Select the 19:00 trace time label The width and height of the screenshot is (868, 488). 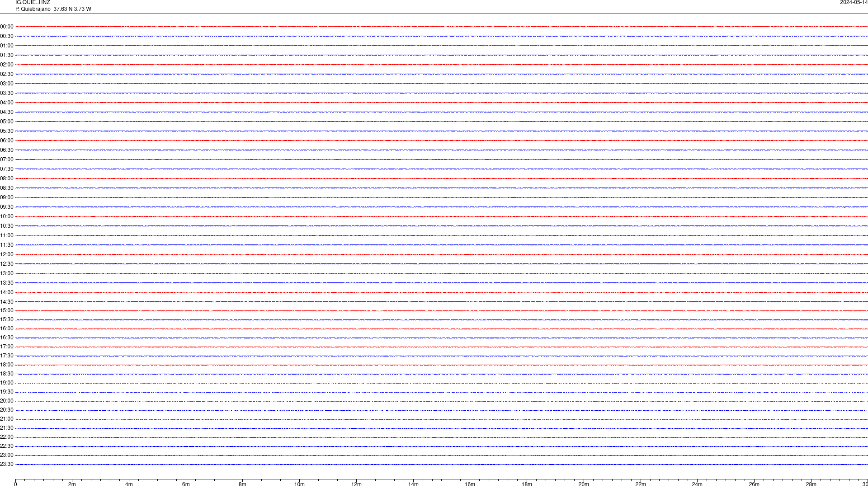7,383
